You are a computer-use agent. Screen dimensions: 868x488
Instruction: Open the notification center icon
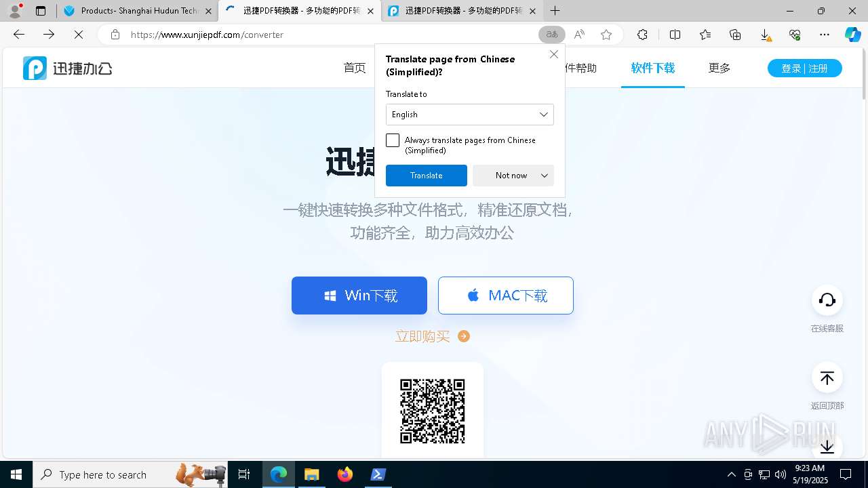coord(846,474)
